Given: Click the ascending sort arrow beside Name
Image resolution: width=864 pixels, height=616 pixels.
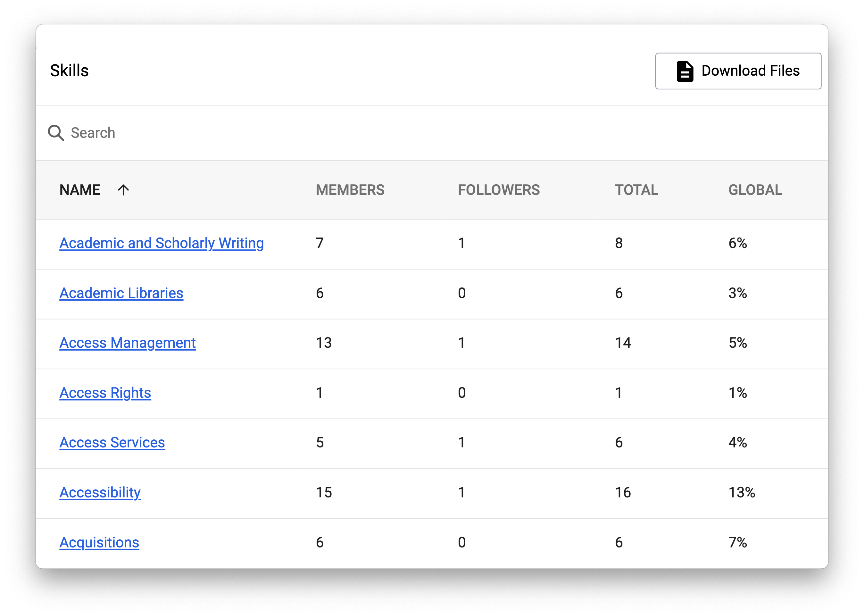Looking at the screenshot, I should click(x=123, y=190).
